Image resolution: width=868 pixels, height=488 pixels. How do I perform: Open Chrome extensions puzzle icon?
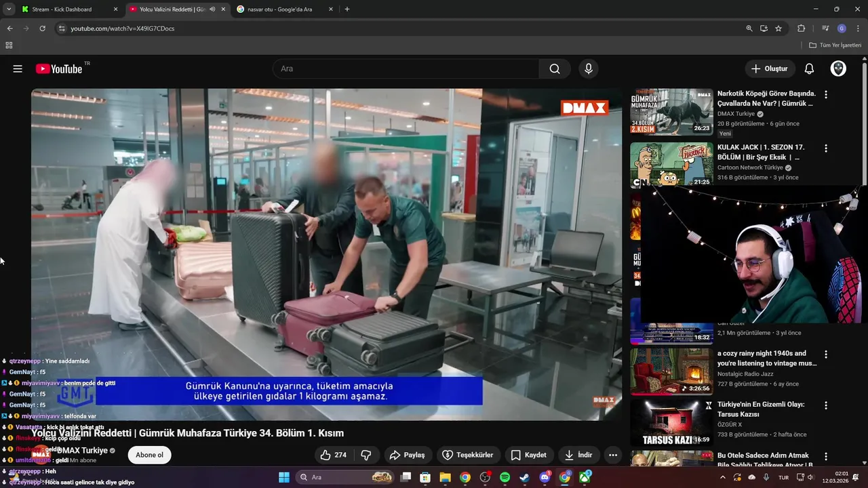pyautogui.click(x=801, y=28)
